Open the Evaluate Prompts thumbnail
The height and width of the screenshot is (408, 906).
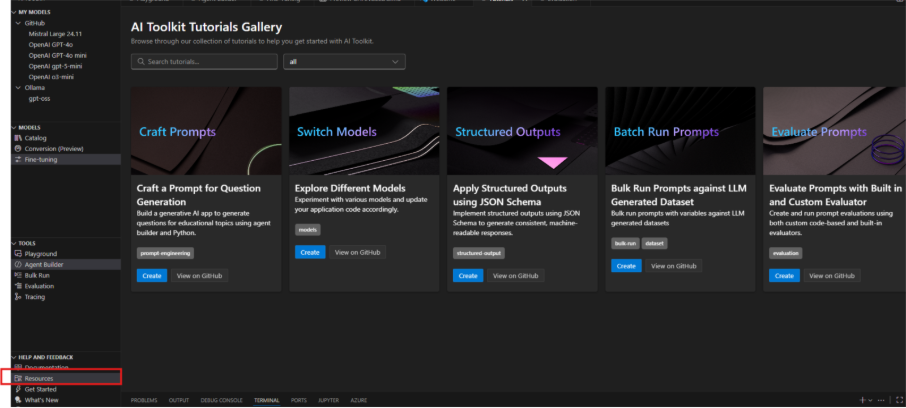pyautogui.click(x=834, y=131)
